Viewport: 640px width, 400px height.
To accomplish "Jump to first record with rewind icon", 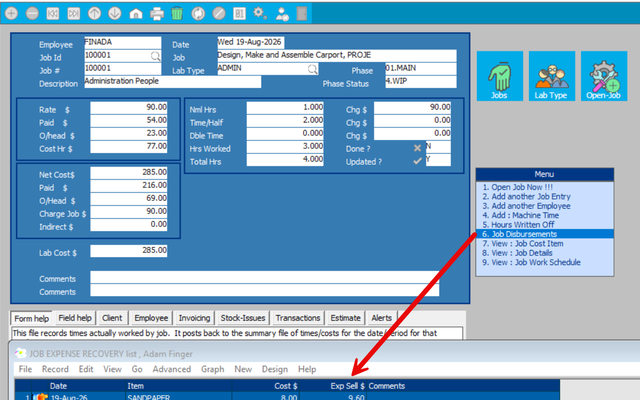I will click(53, 13).
